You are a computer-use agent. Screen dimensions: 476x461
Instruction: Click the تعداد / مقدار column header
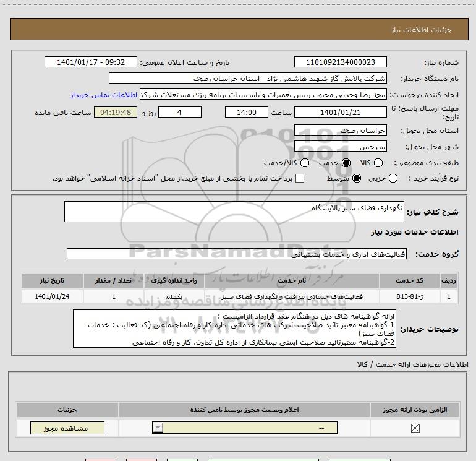pyautogui.click(x=114, y=280)
